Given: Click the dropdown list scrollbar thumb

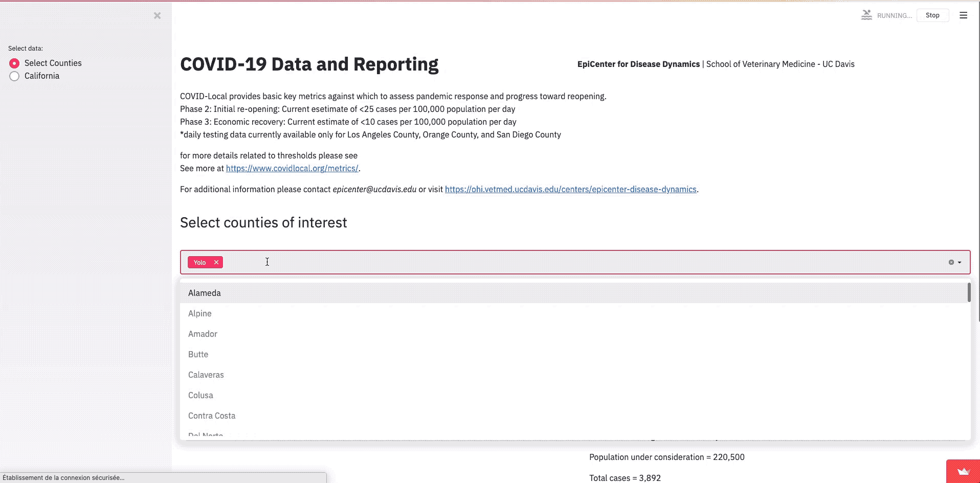Looking at the screenshot, I should (969, 292).
